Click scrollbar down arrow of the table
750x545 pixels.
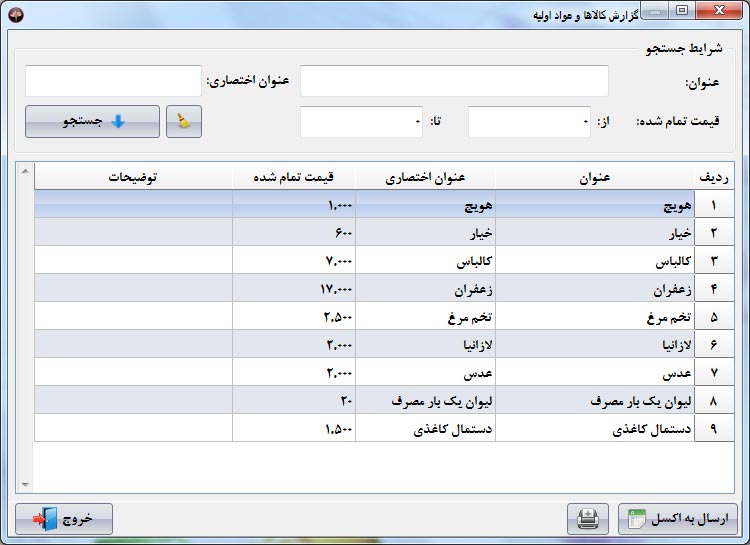tap(25, 485)
